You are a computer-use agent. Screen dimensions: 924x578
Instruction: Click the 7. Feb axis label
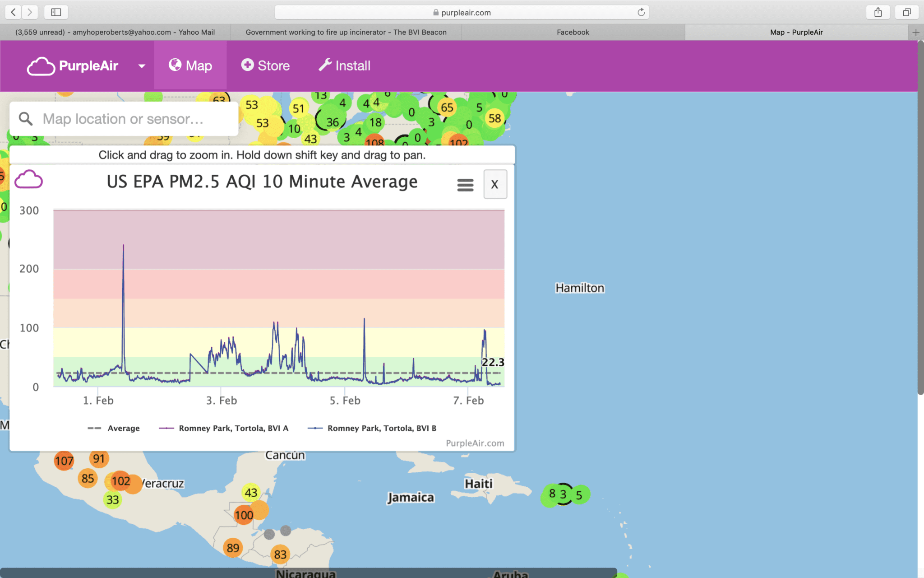pyautogui.click(x=468, y=401)
